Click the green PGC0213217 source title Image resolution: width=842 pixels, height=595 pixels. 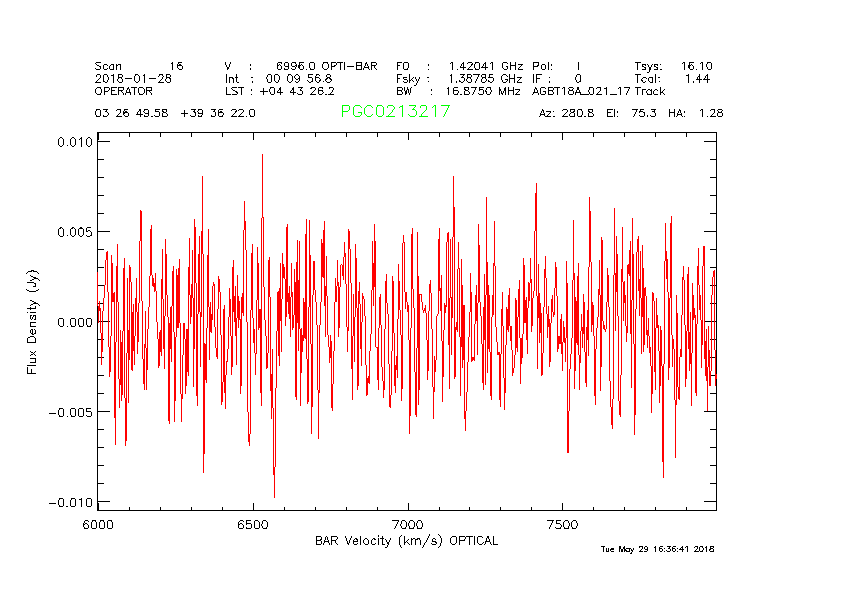click(395, 112)
